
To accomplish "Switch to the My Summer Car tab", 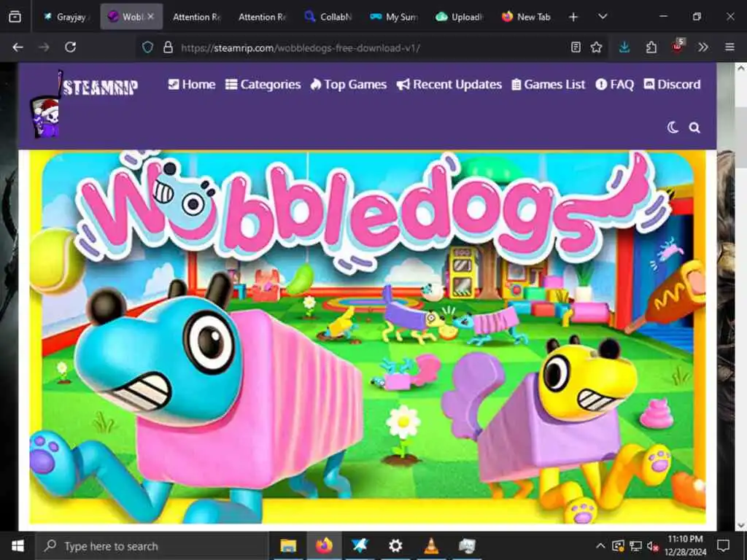I will click(393, 17).
